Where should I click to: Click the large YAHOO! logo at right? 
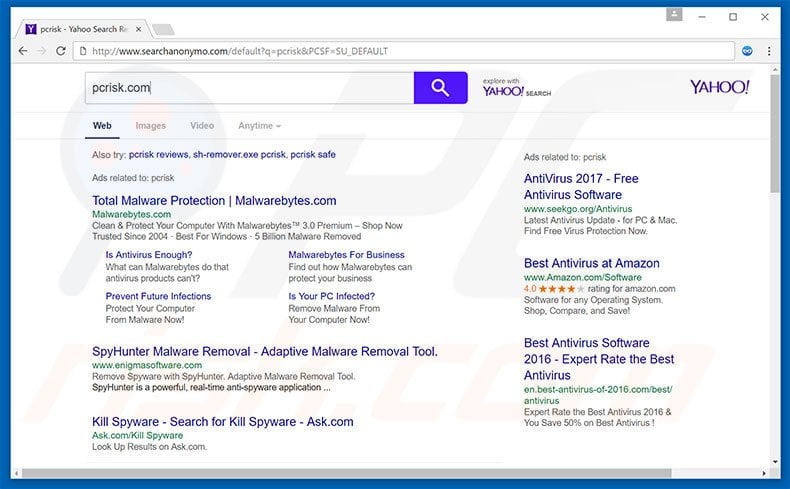[x=719, y=87]
